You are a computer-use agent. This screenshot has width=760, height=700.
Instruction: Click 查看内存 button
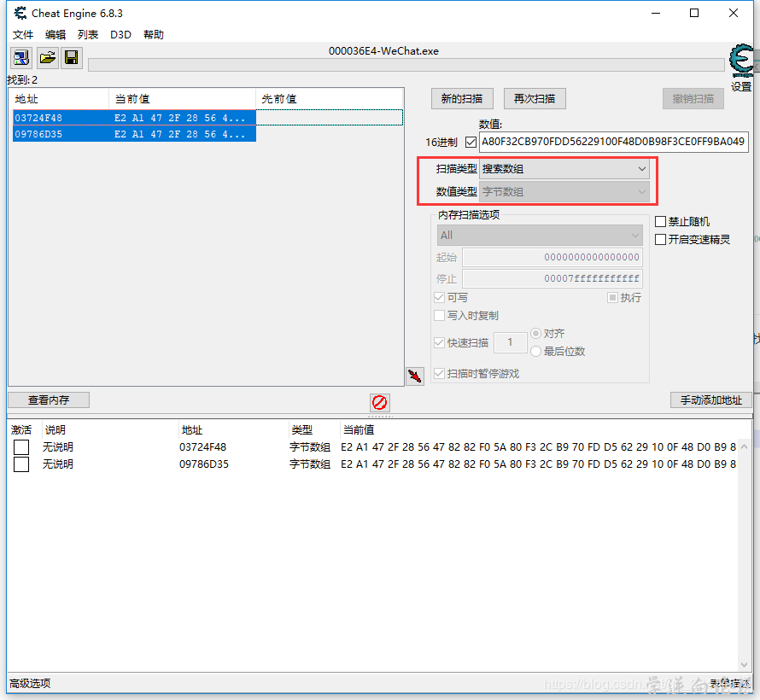click(x=49, y=400)
